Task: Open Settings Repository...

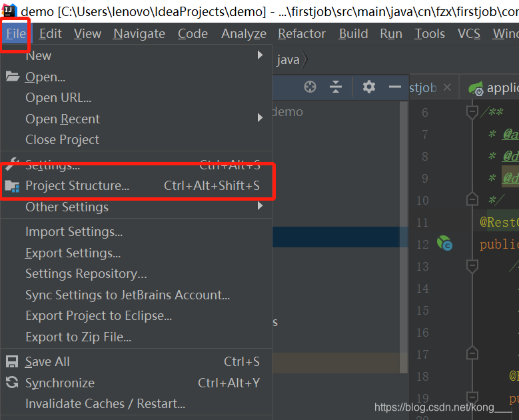Action: click(x=136, y=274)
